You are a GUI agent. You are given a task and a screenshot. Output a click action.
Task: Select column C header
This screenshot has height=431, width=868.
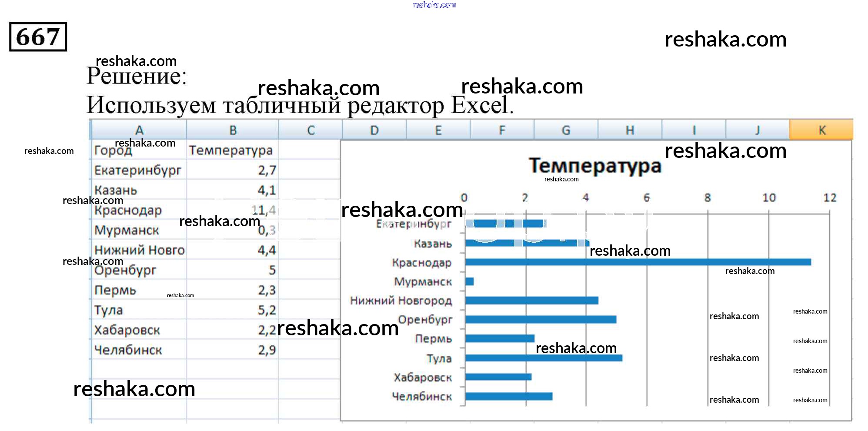[x=310, y=130]
